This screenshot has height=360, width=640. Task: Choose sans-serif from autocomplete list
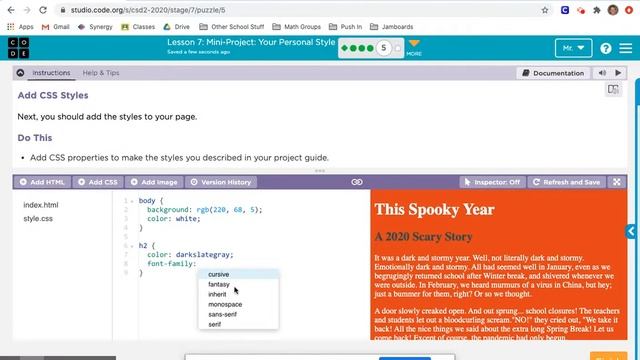pyautogui.click(x=238, y=314)
